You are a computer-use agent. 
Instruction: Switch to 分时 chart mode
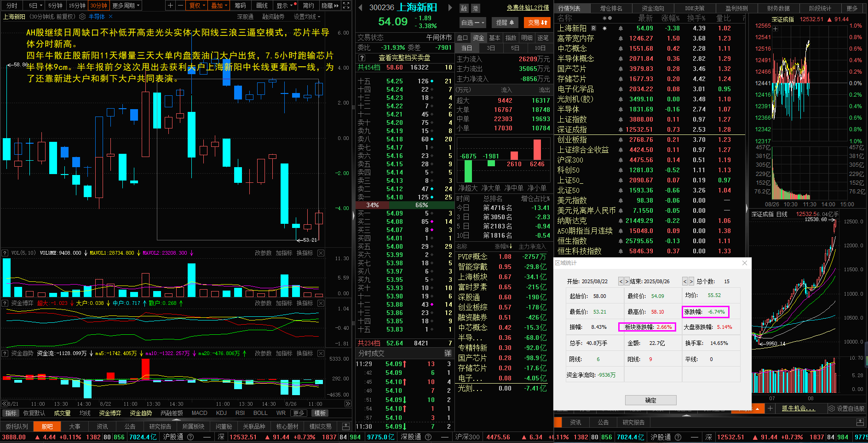12,6
